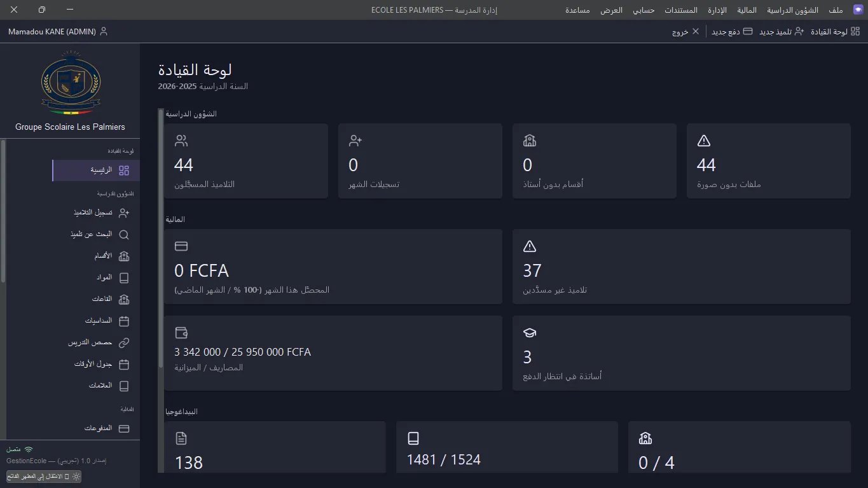Click the جدول الأوقات calendar icon
The image size is (868, 488).
pyautogui.click(x=124, y=365)
